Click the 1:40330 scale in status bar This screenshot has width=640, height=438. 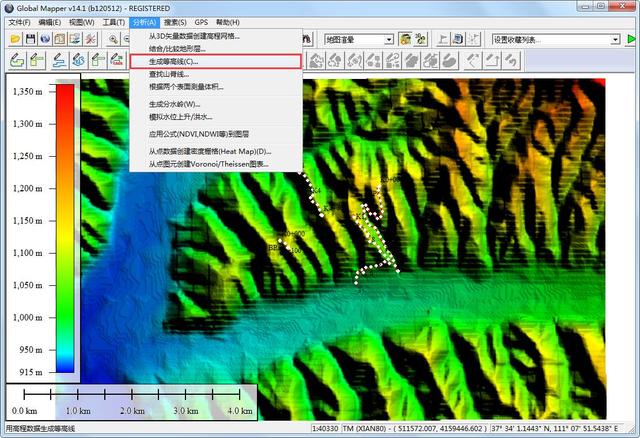click(x=325, y=428)
